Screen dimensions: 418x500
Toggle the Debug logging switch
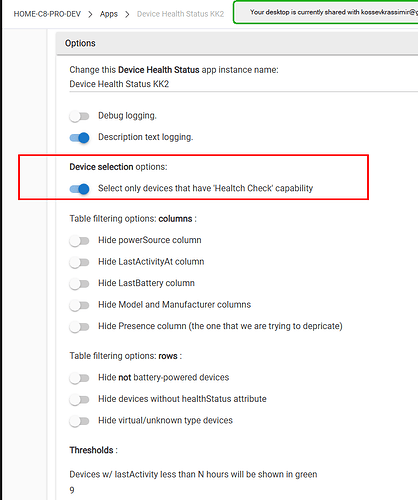click(79, 116)
